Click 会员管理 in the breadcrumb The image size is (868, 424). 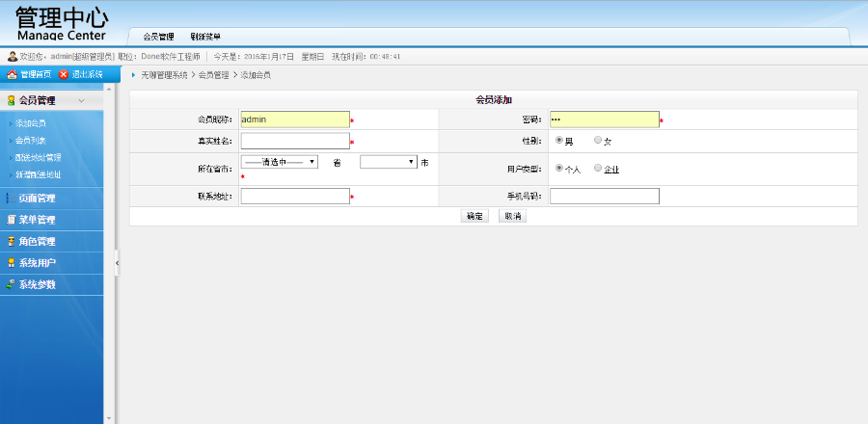(214, 75)
